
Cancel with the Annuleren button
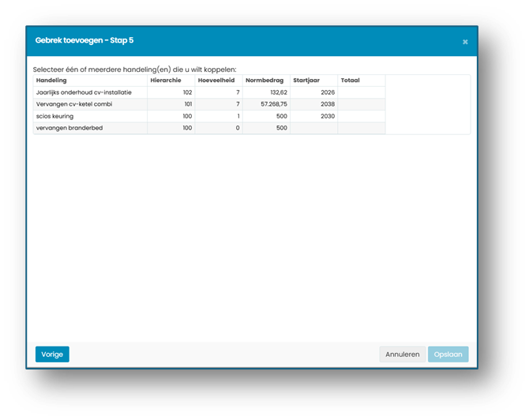click(x=403, y=354)
